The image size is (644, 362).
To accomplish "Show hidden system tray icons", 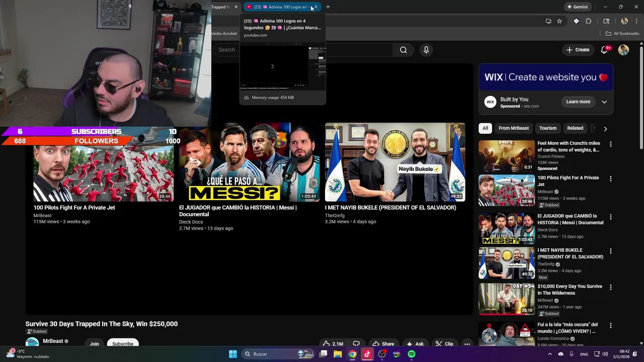I will (x=550, y=354).
